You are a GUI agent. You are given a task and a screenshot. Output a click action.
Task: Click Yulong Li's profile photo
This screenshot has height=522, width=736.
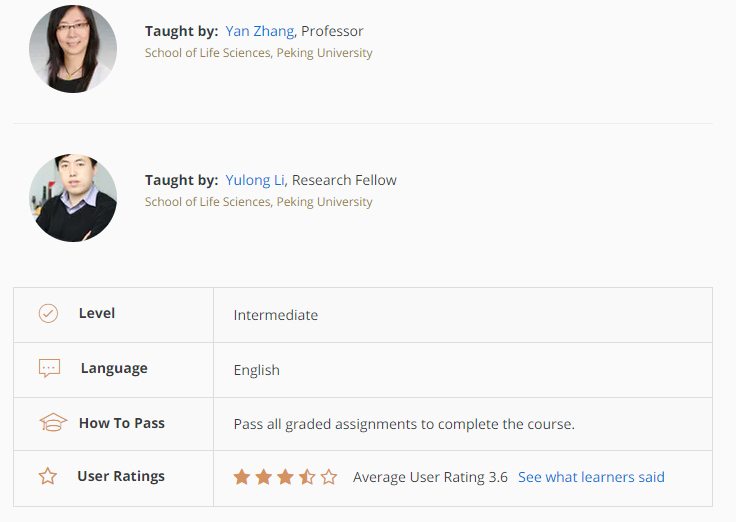[73, 198]
